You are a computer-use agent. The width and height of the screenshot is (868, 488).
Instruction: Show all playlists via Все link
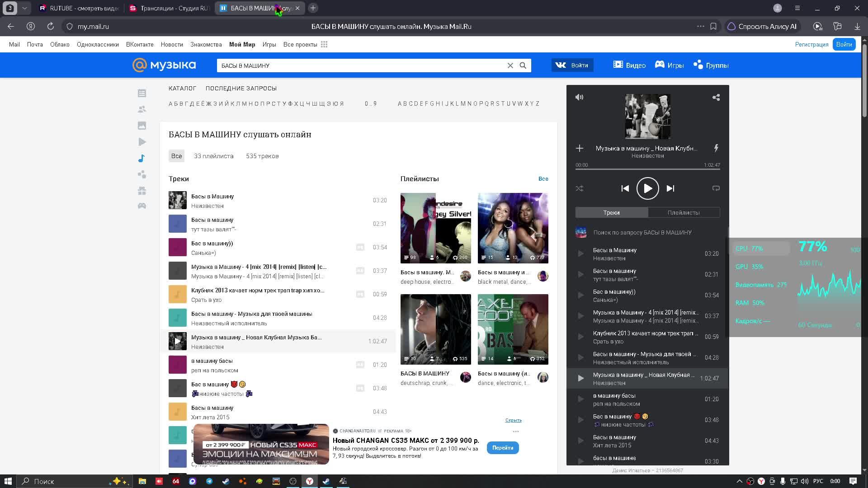543,179
